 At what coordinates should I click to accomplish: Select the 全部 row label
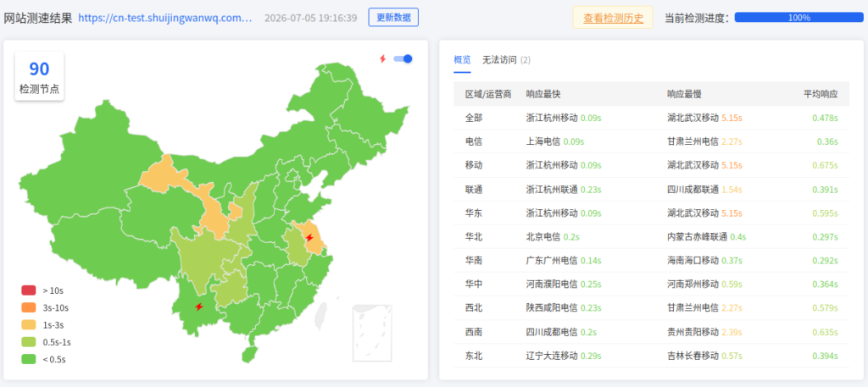pyautogui.click(x=474, y=118)
